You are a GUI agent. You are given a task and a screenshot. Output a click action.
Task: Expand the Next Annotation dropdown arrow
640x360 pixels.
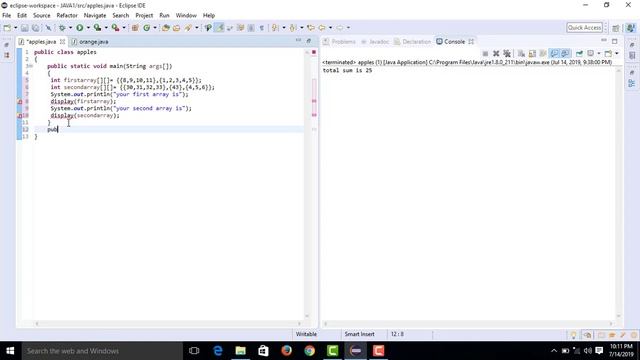(284, 28)
